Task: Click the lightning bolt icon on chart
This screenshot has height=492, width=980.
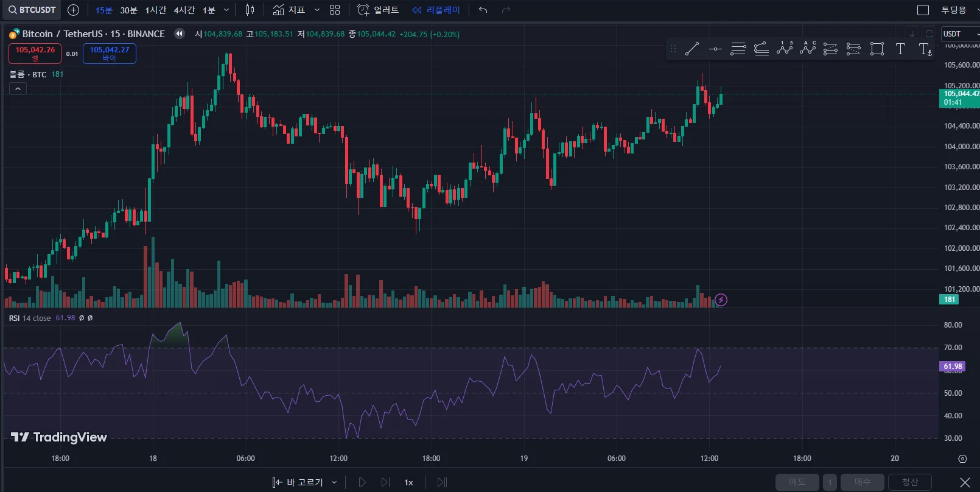Action: (x=721, y=300)
